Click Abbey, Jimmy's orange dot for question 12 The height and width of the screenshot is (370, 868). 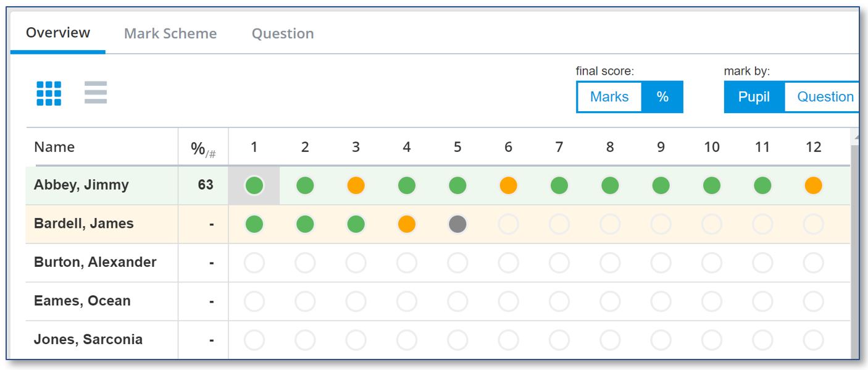[x=813, y=185]
